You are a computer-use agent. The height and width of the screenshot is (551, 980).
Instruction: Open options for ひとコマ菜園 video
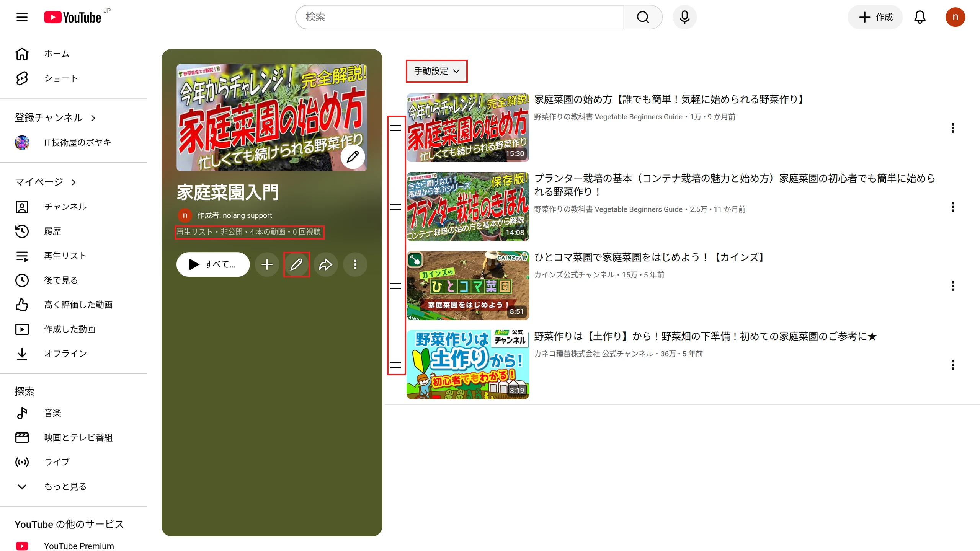tap(953, 286)
